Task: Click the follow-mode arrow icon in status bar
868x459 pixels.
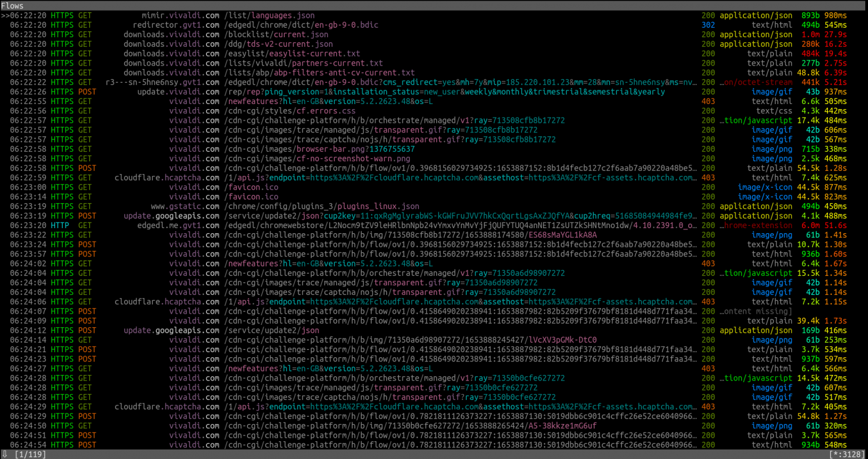Action: [x=4, y=455]
